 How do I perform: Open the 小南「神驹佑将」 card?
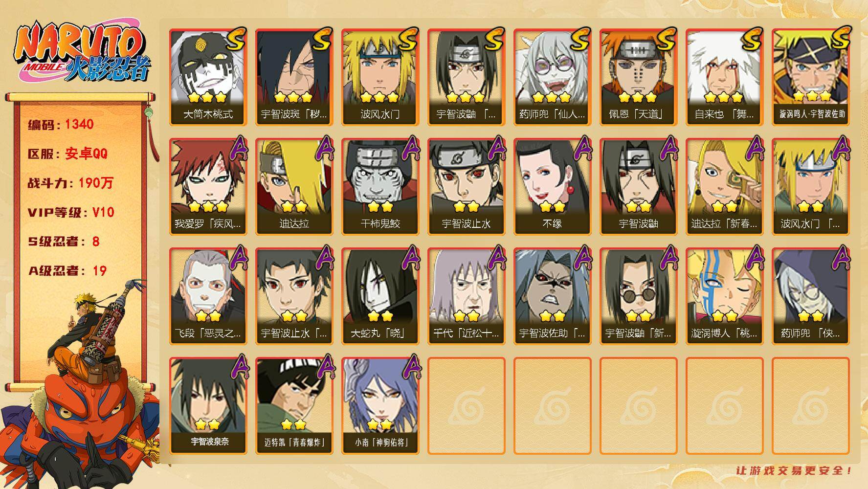pyautogui.click(x=380, y=406)
